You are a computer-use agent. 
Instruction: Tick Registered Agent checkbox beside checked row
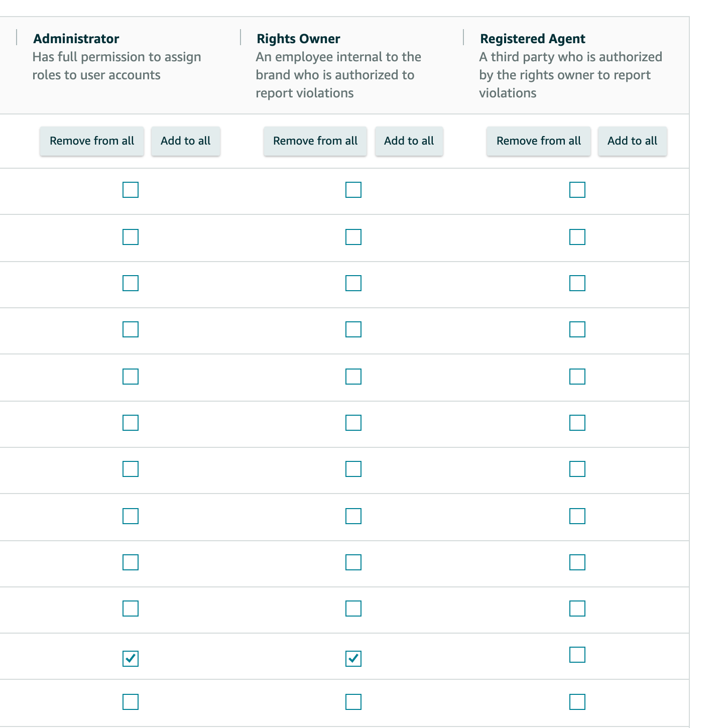click(577, 655)
